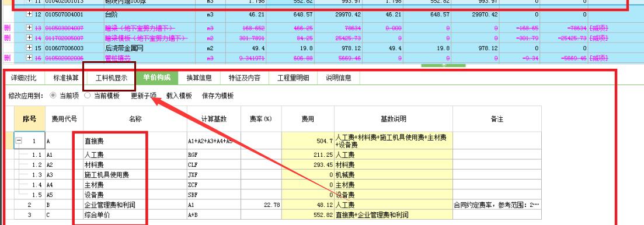Click the green panel splitter handle

point(444,65)
